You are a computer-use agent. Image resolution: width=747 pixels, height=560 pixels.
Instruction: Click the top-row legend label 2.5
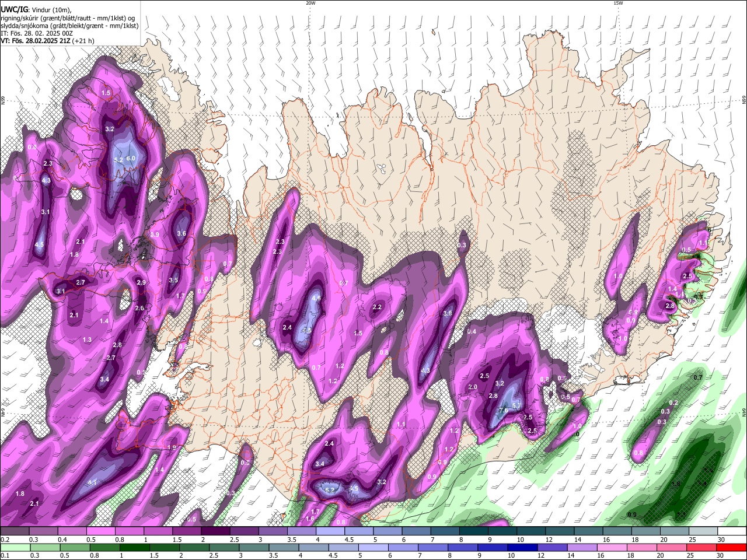pyautogui.click(x=234, y=540)
